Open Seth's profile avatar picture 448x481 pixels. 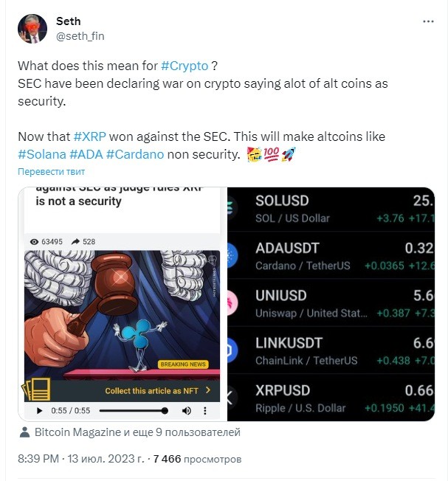tap(32, 29)
